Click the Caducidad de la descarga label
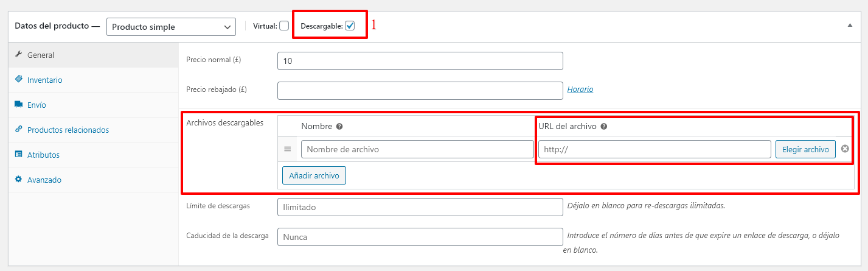 click(227, 236)
